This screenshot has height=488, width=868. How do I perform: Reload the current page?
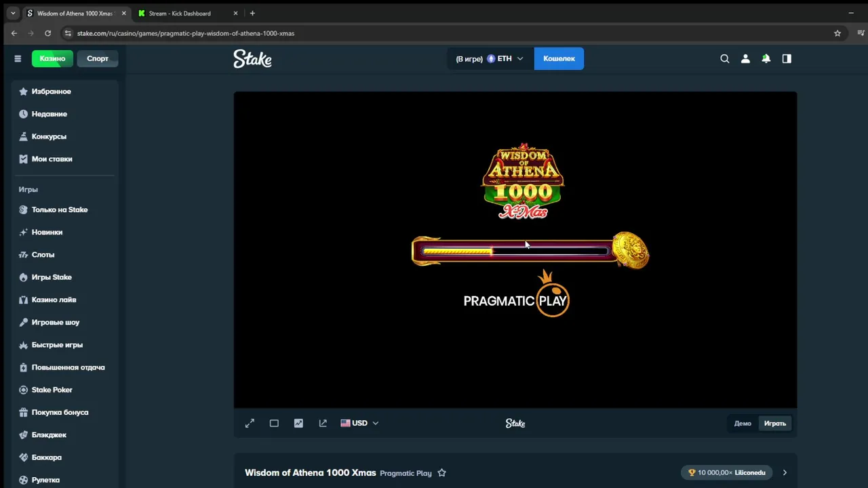click(x=47, y=33)
